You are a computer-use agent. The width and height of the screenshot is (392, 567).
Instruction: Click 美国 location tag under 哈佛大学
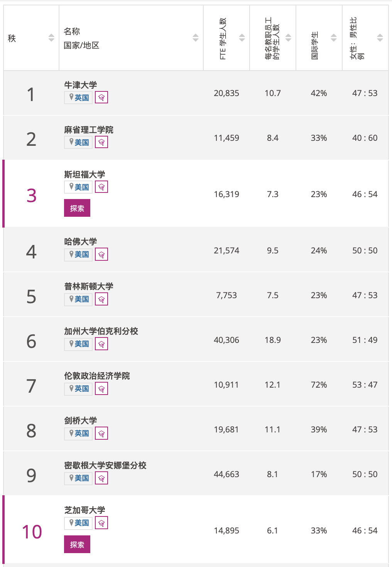pos(78,254)
